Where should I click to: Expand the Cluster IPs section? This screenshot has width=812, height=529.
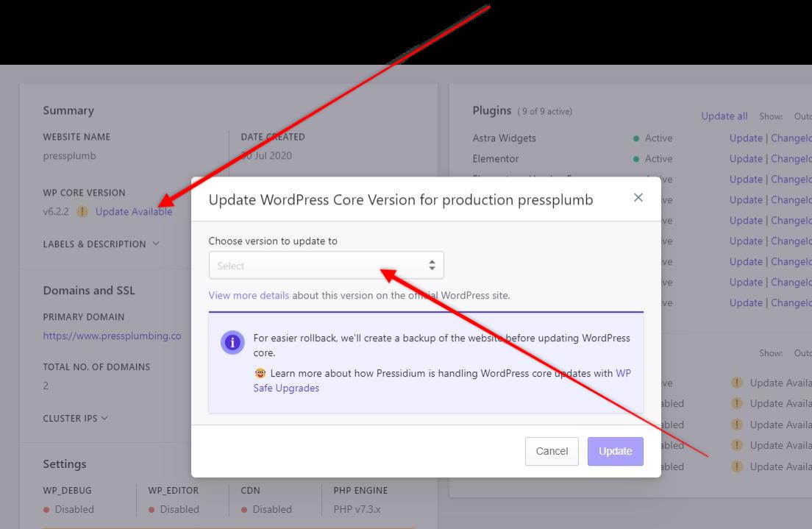coord(75,418)
